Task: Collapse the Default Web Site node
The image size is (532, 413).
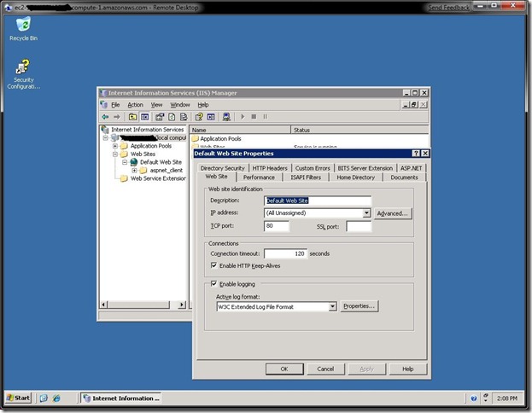Action: [x=125, y=162]
